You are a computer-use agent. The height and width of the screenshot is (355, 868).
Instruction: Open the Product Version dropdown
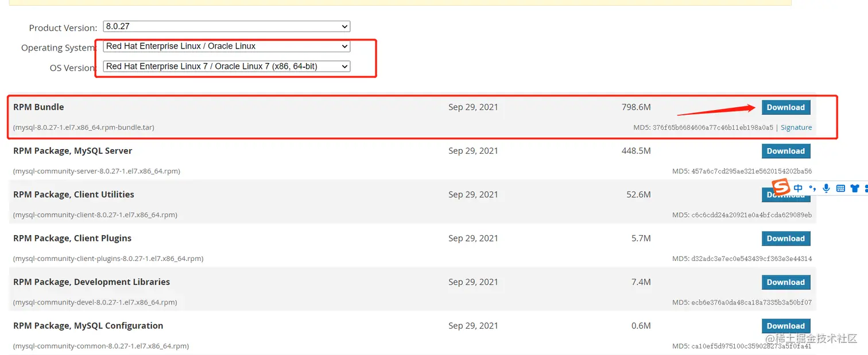(x=227, y=26)
